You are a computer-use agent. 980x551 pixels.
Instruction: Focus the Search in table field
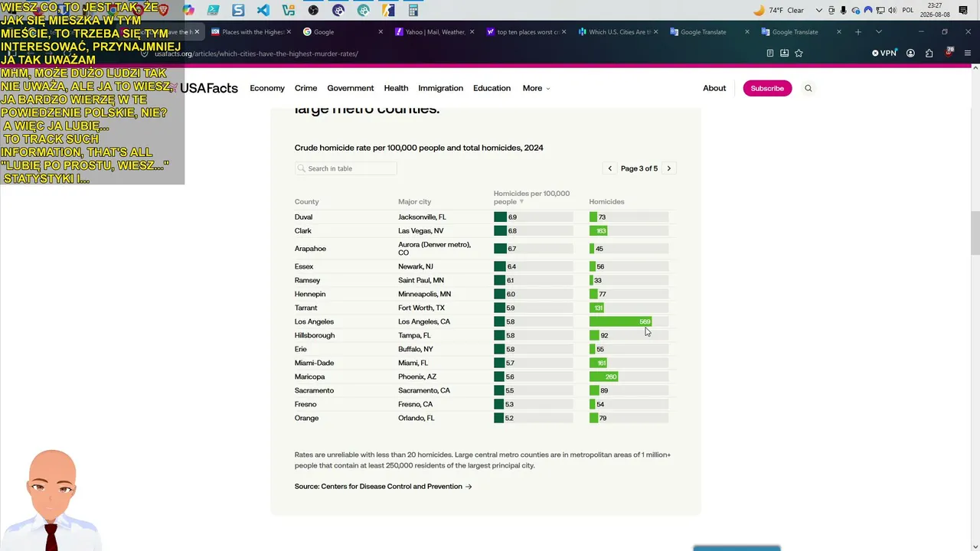pyautogui.click(x=346, y=168)
